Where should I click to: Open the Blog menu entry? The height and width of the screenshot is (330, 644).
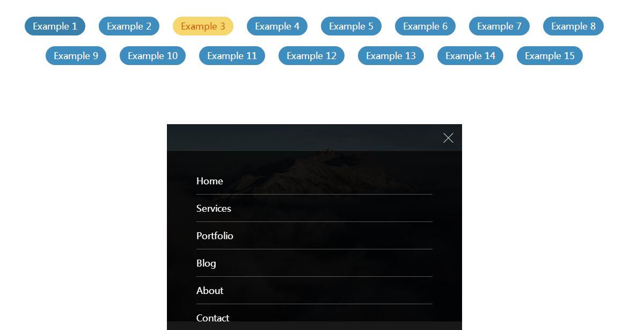[x=206, y=263]
